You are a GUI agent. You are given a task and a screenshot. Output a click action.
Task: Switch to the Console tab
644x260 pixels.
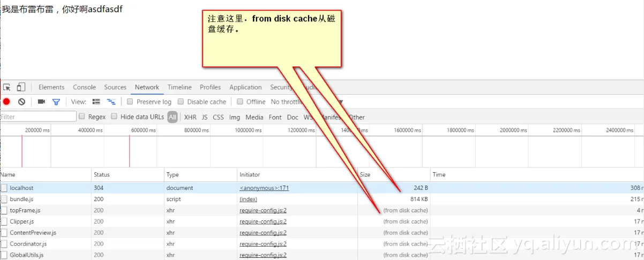pyautogui.click(x=84, y=87)
